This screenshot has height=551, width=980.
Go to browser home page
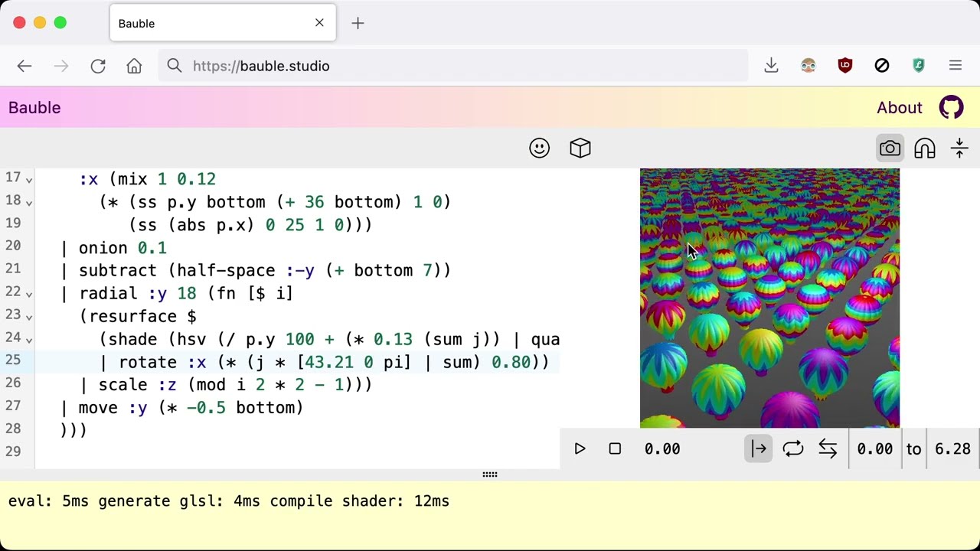tap(134, 67)
